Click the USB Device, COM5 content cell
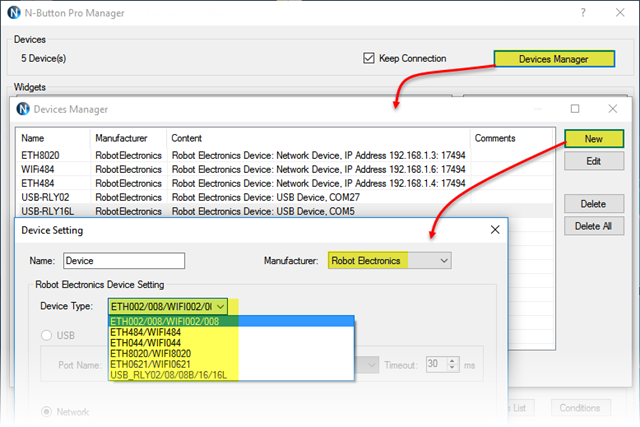The image size is (640, 427). (263, 211)
